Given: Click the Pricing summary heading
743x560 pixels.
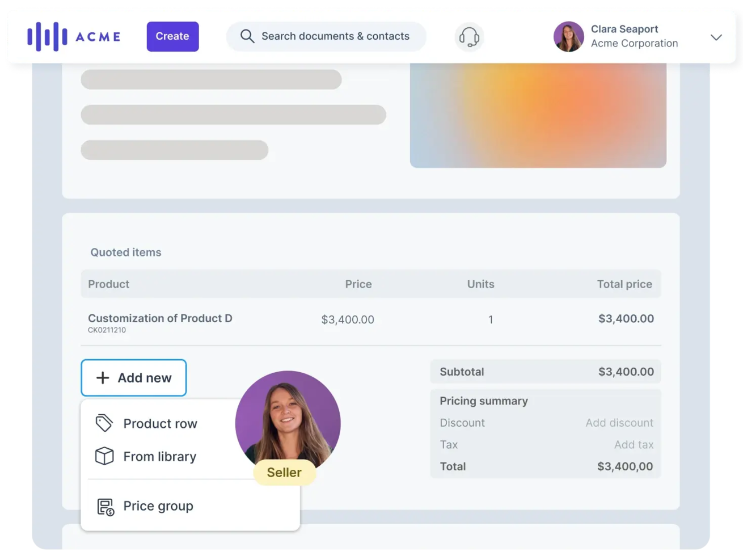Looking at the screenshot, I should coord(484,401).
